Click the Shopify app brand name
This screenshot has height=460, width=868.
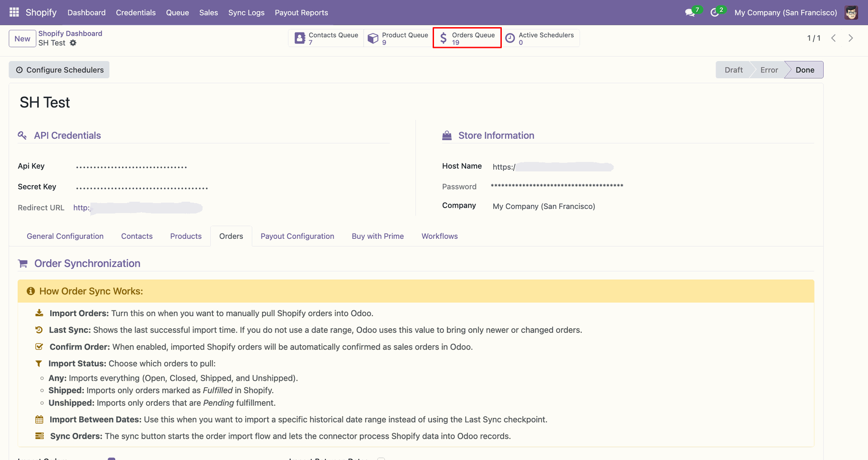click(x=41, y=12)
